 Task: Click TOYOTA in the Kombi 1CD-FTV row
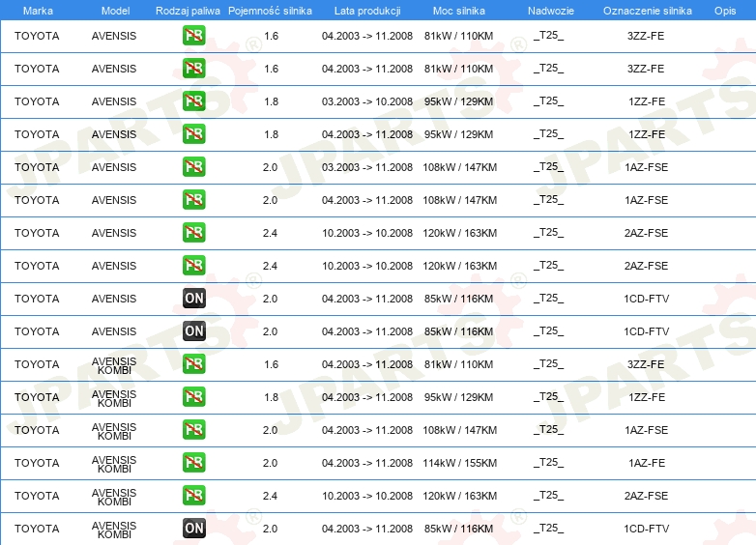37,529
